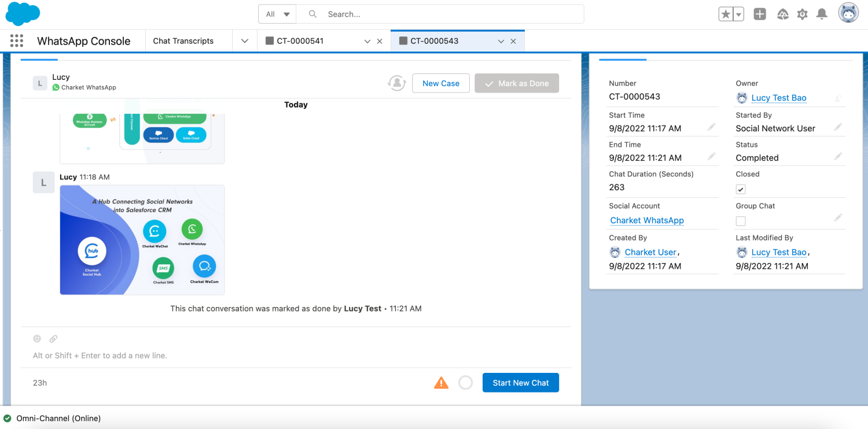The width and height of the screenshot is (868, 429).
Task: Open the Setup gear menu
Action: pos(802,14)
